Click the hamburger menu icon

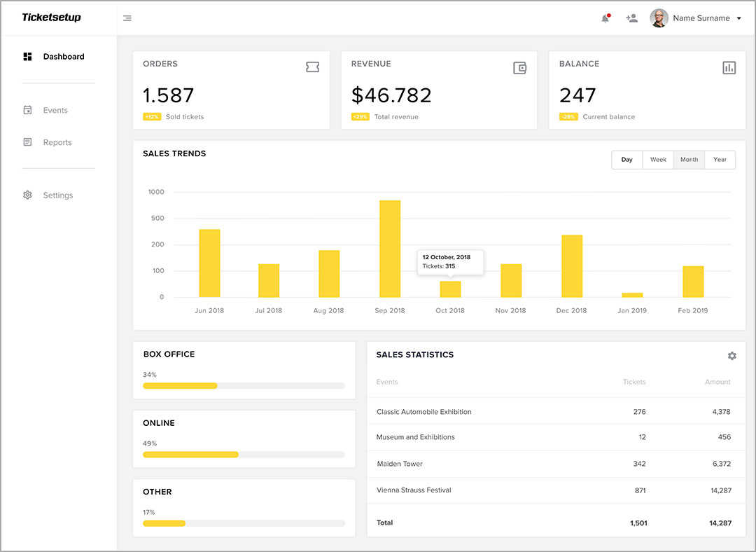click(x=127, y=18)
